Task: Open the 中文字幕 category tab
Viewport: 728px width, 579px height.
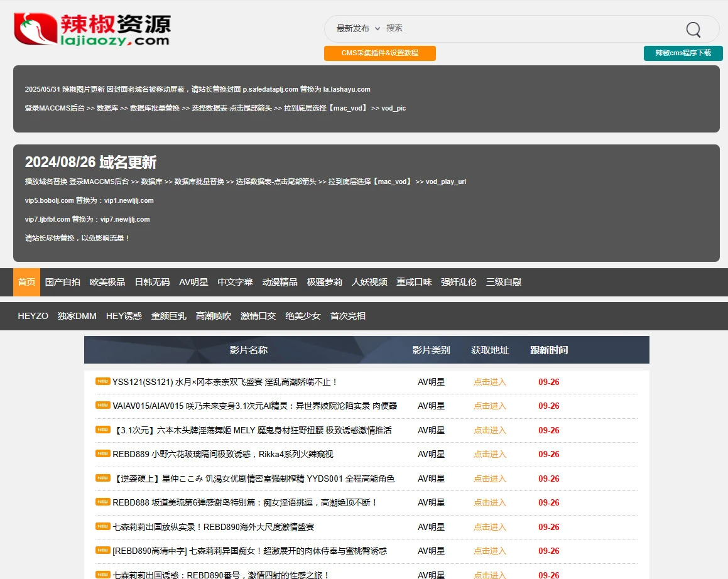Action: click(235, 282)
